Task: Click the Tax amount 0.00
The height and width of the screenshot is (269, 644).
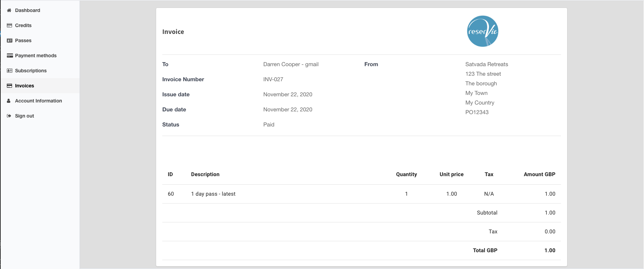Action: tap(550, 232)
